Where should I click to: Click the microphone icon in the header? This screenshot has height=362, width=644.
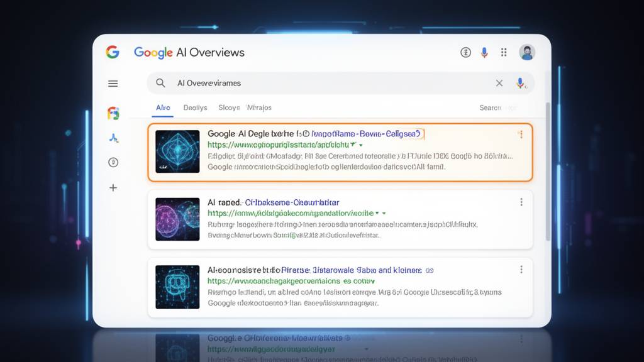(484, 53)
